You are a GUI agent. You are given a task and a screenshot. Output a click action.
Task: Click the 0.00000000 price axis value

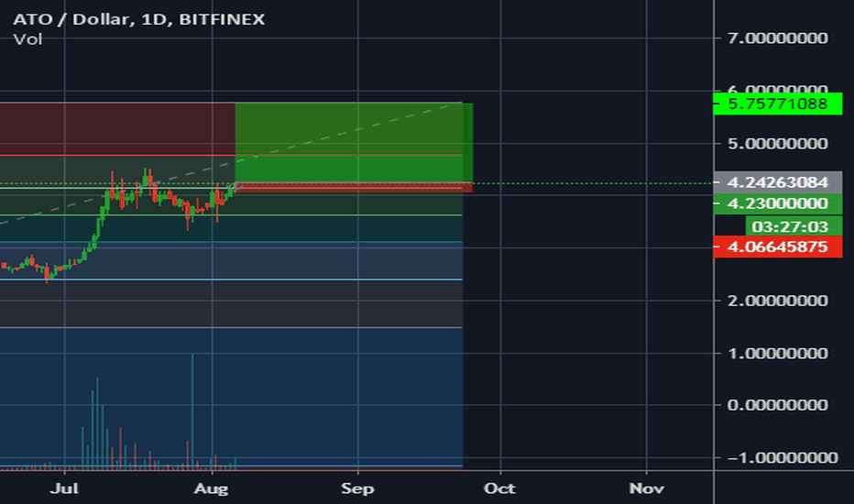coord(778,405)
